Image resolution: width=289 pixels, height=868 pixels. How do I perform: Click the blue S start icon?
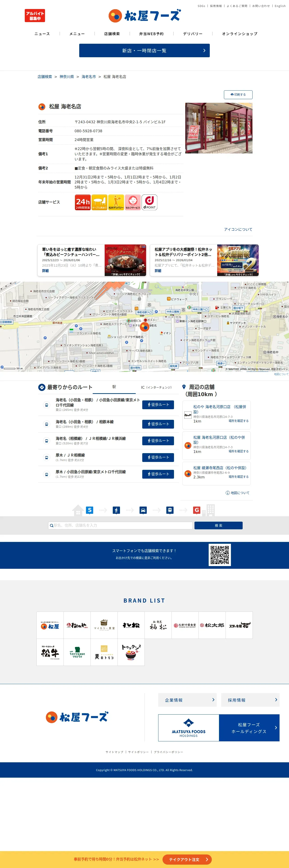(90, 510)
